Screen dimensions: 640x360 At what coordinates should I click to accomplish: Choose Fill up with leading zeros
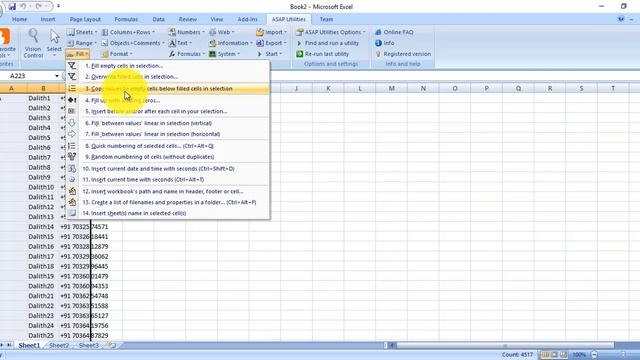point(167,100)
